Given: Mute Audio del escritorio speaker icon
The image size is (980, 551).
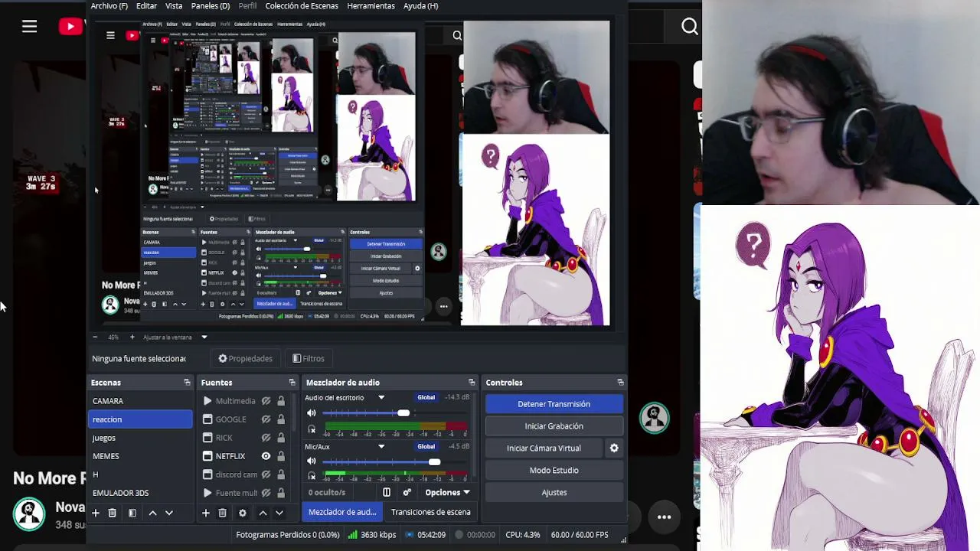Looking at the screenshot, I should pyautogui.click(x=312, y=413).
